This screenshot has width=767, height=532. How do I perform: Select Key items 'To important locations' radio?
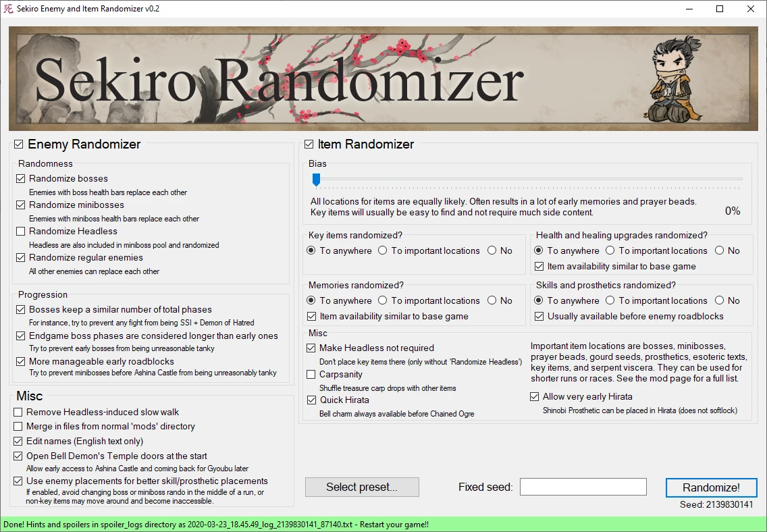[x=383, y=250]
